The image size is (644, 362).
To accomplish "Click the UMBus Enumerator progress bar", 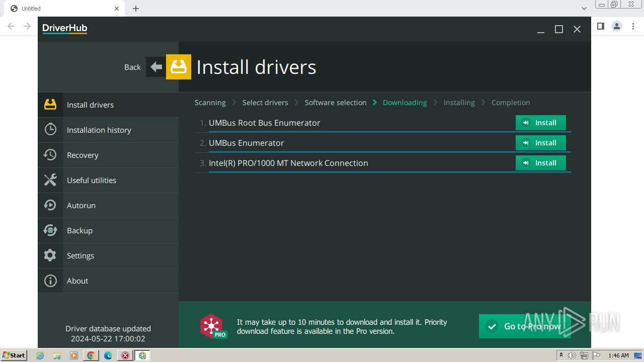I will (x=390, y=152).
